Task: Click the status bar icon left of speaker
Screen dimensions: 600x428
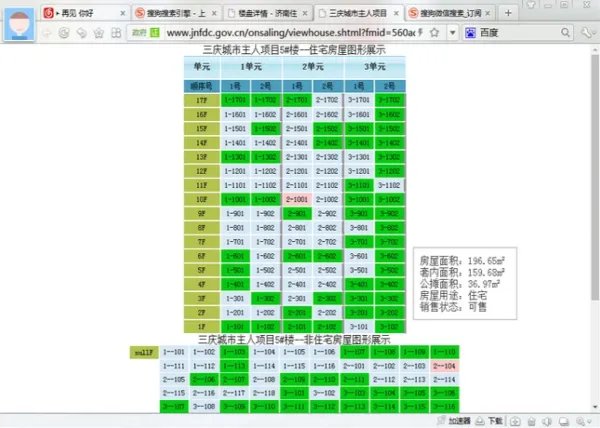Action: pos(532,421)
